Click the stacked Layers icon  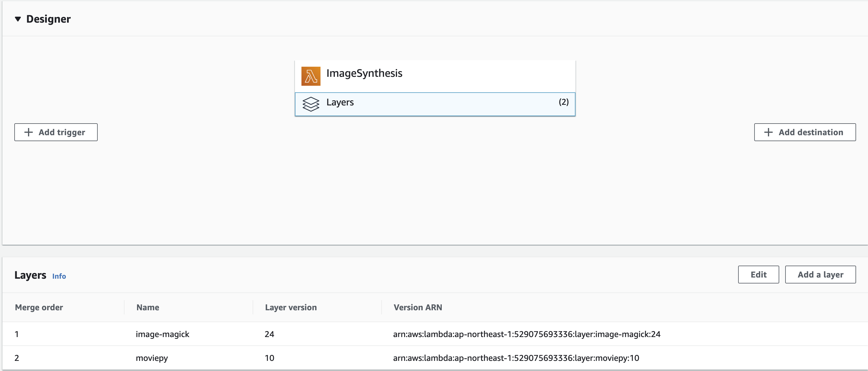pyautogui.click(x=310, y=104)
